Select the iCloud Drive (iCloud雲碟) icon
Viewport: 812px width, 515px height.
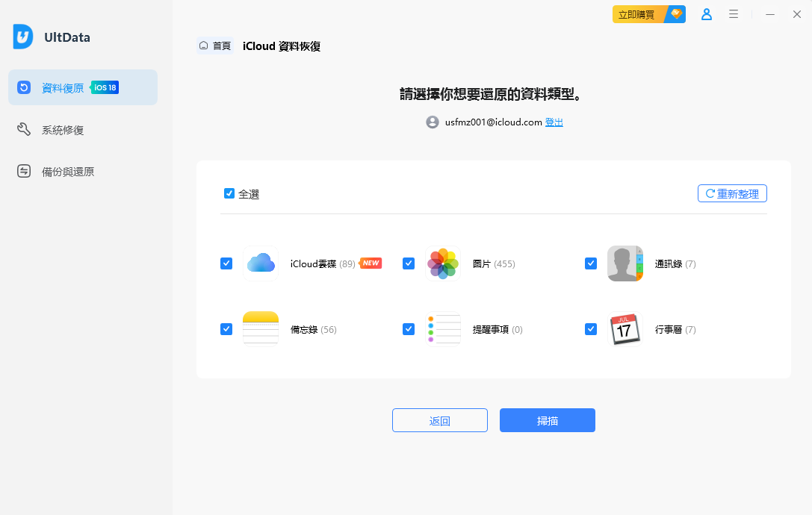point(260,263)
